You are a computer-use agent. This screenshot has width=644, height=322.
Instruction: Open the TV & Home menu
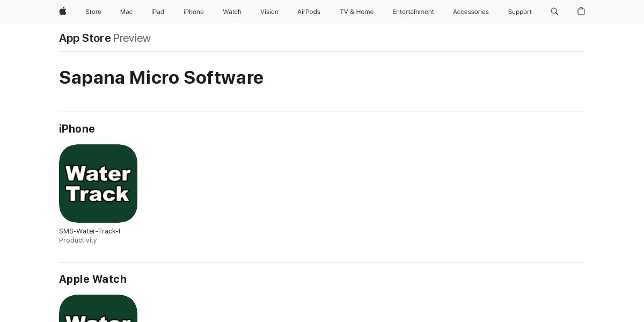coord(356,12)
